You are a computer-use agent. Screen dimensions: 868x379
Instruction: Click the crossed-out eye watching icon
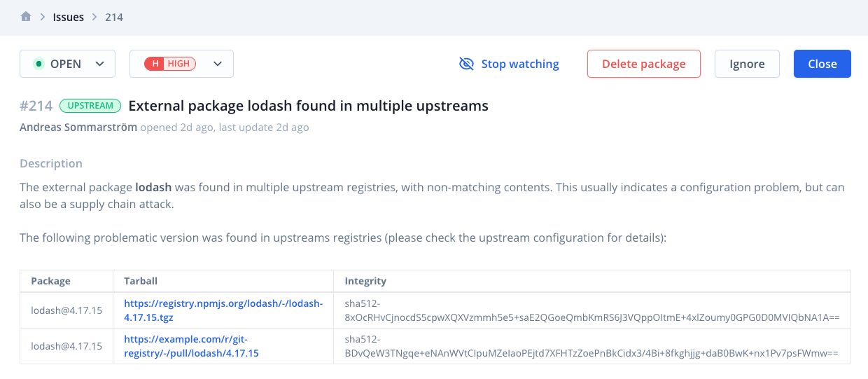466,64
